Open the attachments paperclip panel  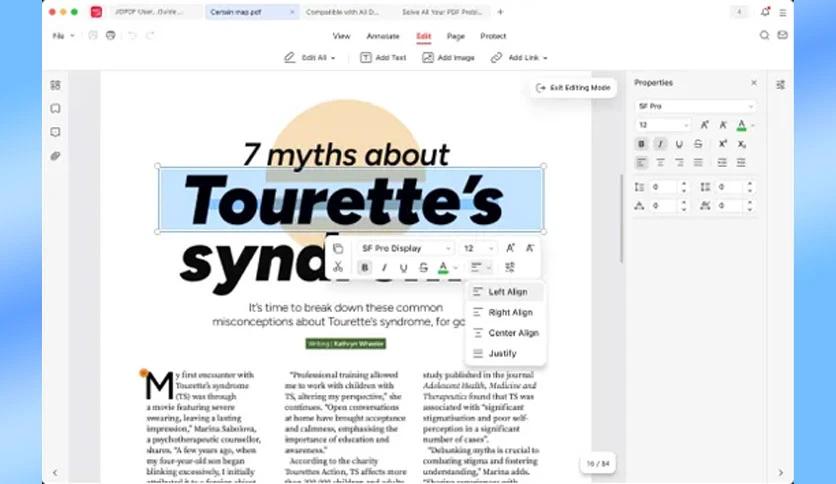(56, 156)
